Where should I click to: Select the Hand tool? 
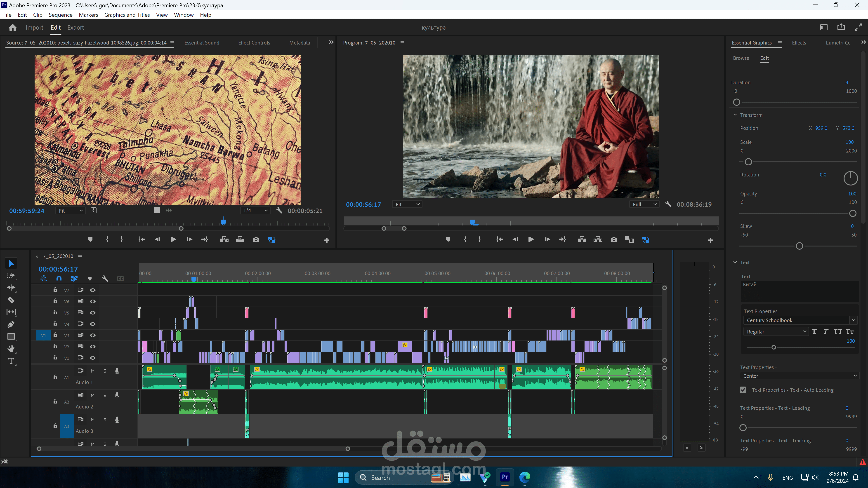coord(11,349)
